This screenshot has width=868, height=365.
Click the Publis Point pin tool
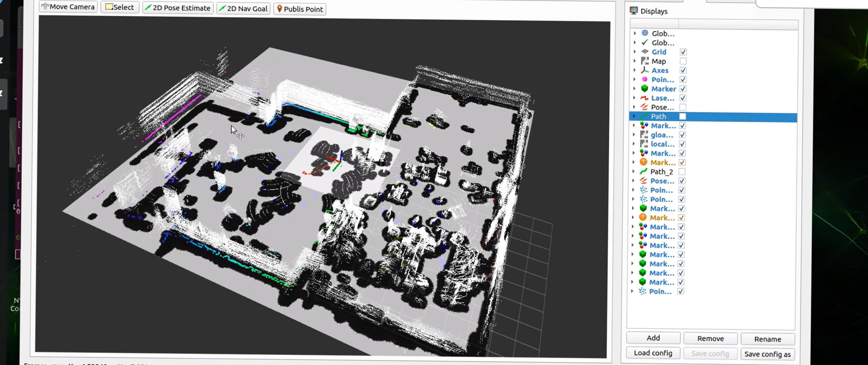300,9
